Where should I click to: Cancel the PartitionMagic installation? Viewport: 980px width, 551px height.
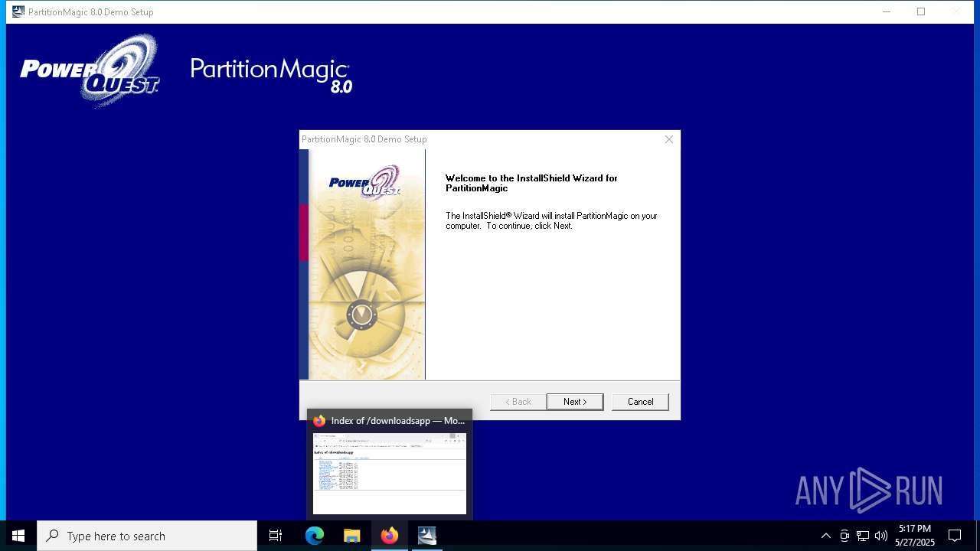[640, 402]
